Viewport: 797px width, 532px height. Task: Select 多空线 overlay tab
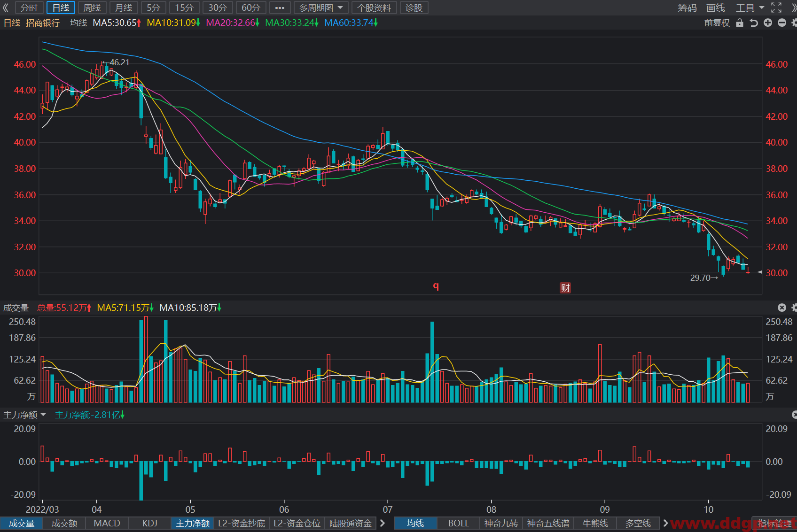(638, 523)
